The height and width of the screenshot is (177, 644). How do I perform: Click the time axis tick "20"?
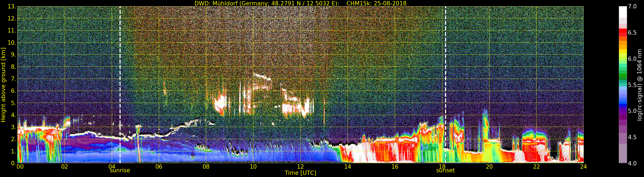[489, 166]
